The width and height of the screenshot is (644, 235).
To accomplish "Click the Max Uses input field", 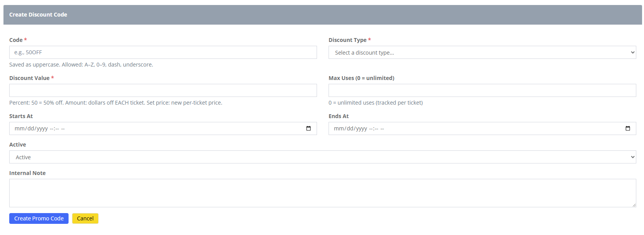I will [x=482, y=90].
